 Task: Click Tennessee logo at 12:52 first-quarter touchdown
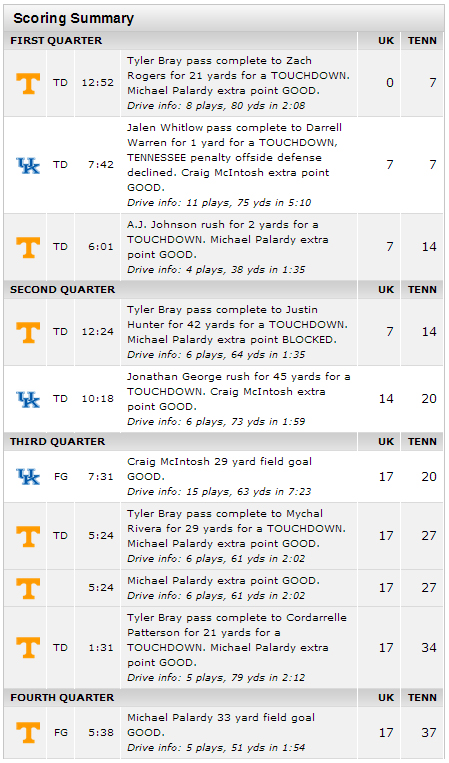(28, 83)
